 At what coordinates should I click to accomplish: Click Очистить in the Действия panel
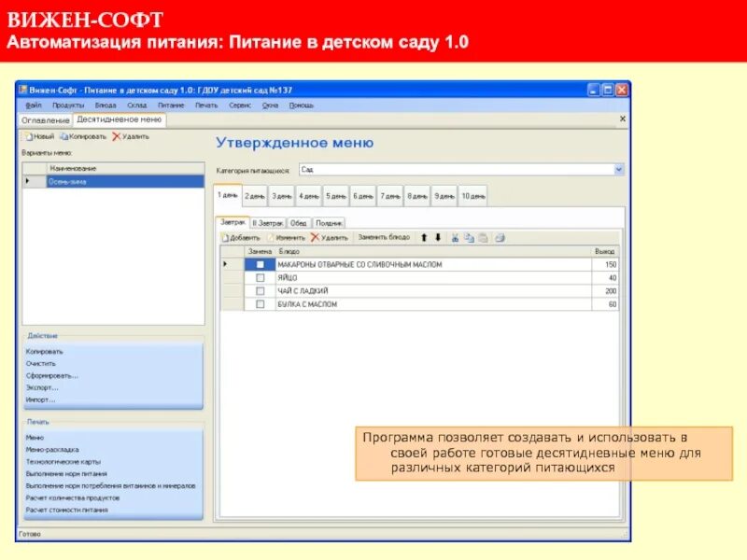tap(41, 363)
